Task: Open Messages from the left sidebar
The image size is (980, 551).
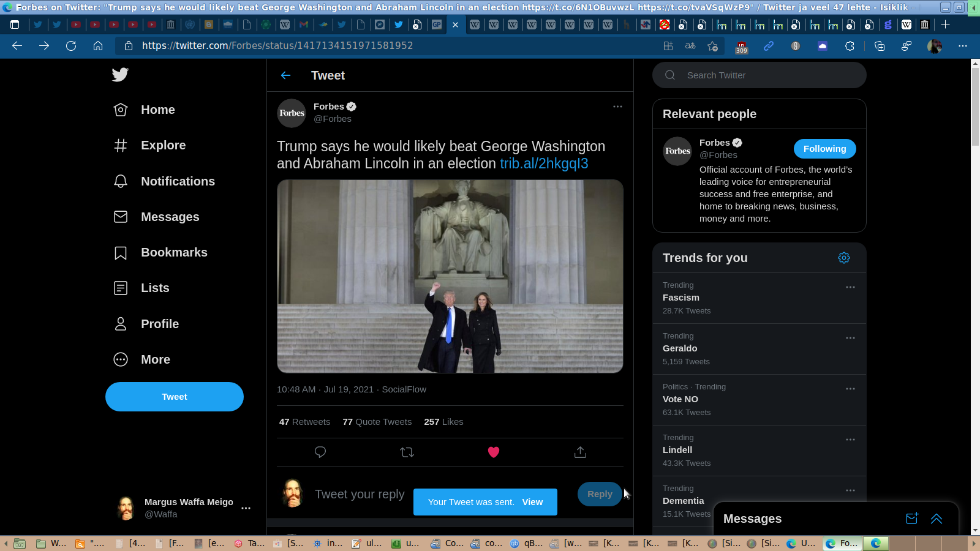Action: pyautogui.click(x=156, y=217)
